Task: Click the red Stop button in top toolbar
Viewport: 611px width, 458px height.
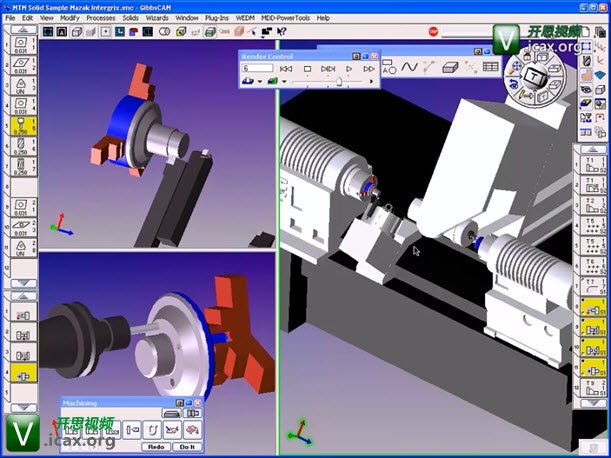Action: click(x=433, y=31)
